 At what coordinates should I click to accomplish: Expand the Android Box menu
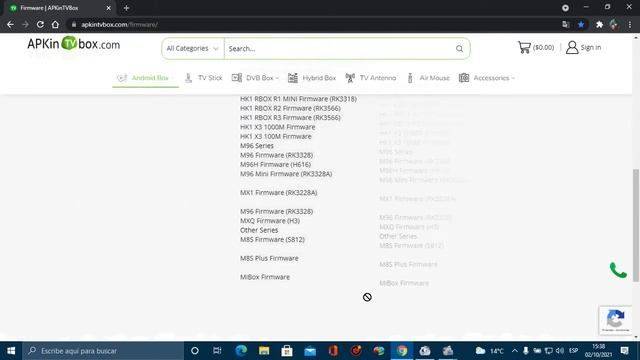(146, 78)
